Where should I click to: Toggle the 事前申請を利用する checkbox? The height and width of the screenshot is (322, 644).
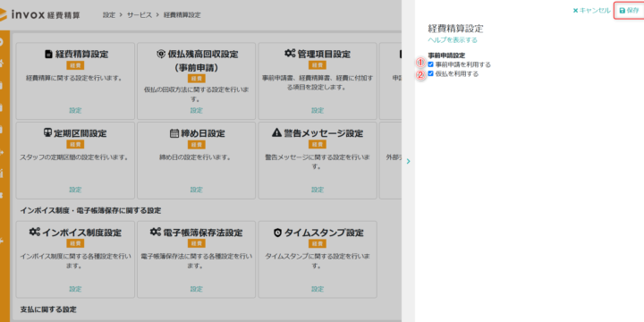tap(430, 64)
